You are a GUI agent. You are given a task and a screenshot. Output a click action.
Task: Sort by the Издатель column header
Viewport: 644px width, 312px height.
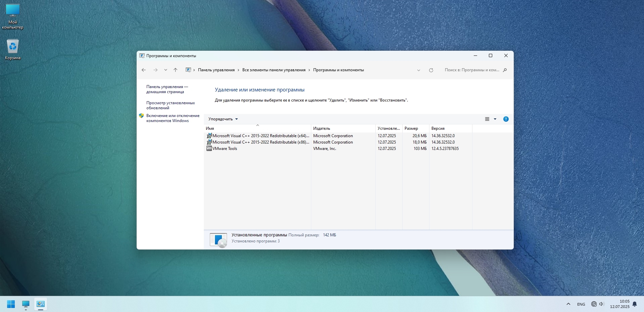coord(343,128)
